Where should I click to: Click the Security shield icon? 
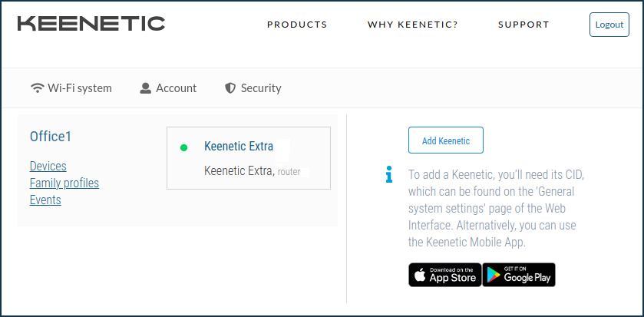click(x=230, y=88)
